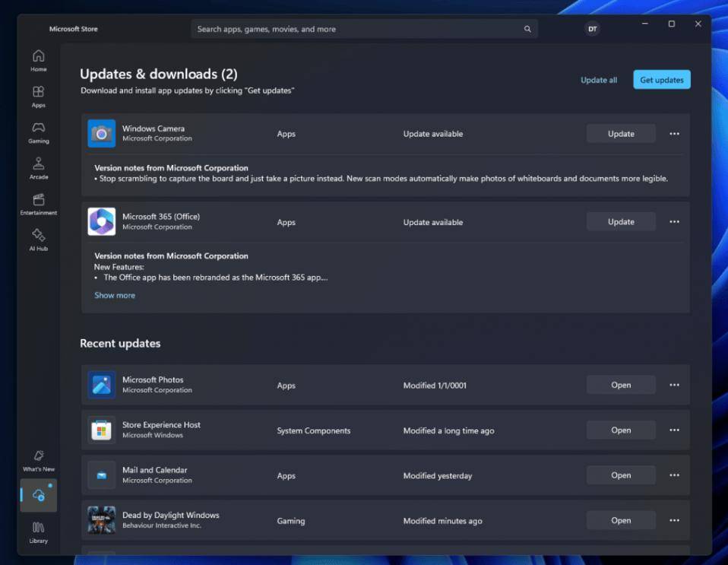728x565 pixels.
Task: Open more options for Windows Camera
Action: [x=674, y=134]
